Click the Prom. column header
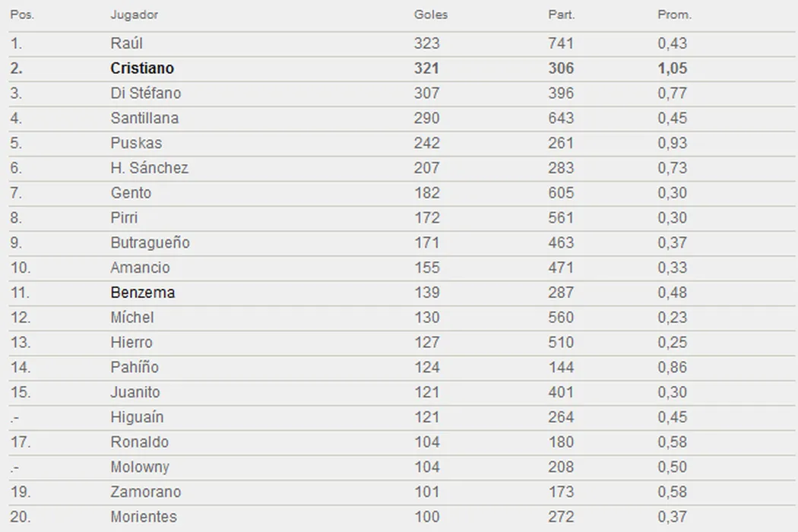798x532 pixels. tap(674, 15)
